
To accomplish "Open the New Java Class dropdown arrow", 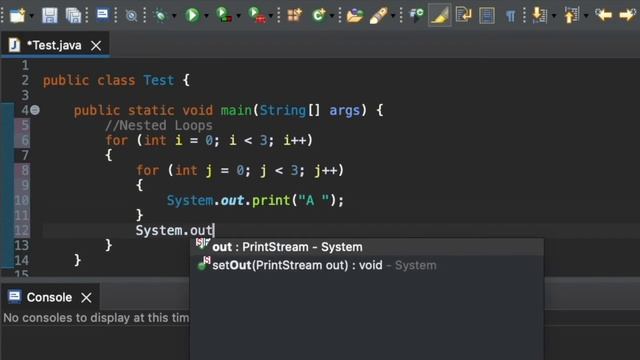I will pos(332,16).
